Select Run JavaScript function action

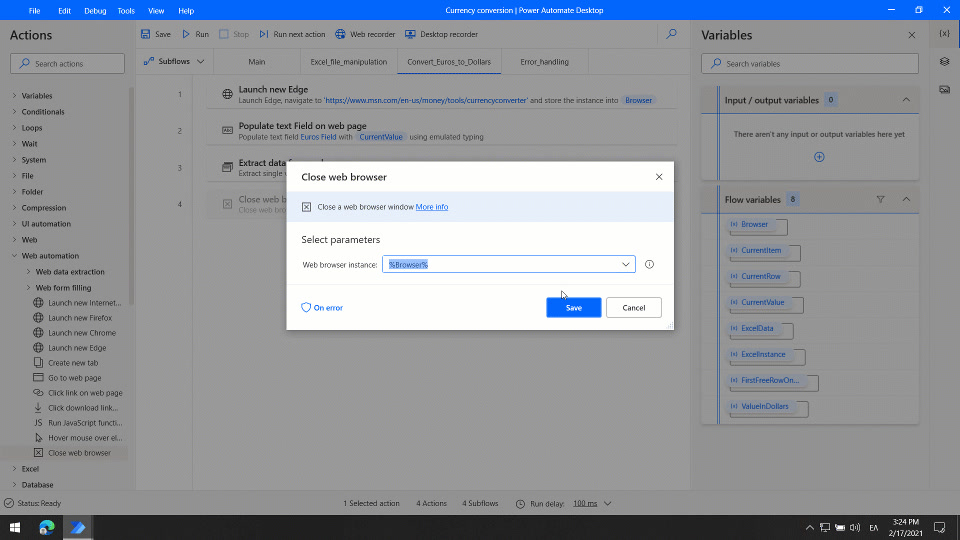(78, 423)
